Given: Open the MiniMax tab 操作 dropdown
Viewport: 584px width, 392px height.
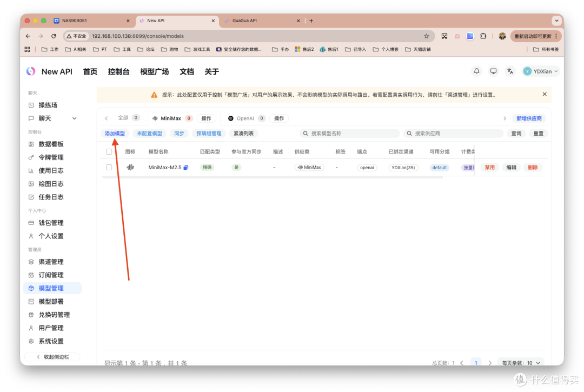Looking at the screenshot, I should pyautogui.click(x=206, y=118).
